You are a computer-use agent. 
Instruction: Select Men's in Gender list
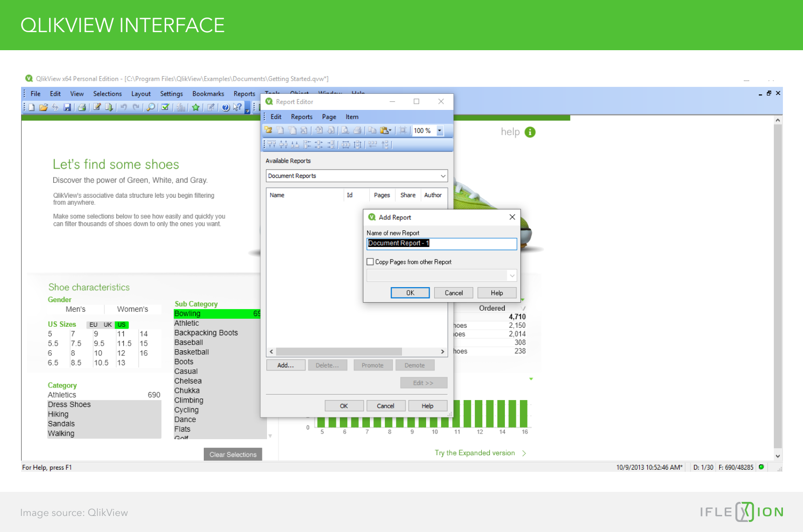point(75,309)
